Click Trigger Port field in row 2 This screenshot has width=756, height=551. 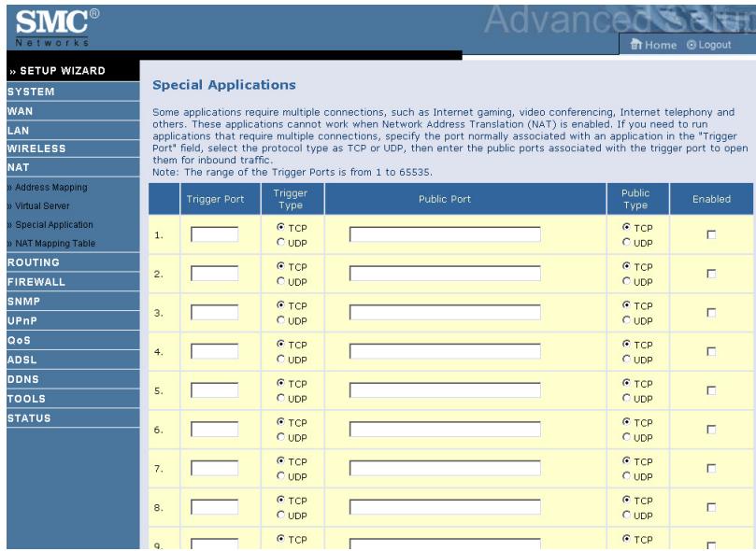pos(215,274)
